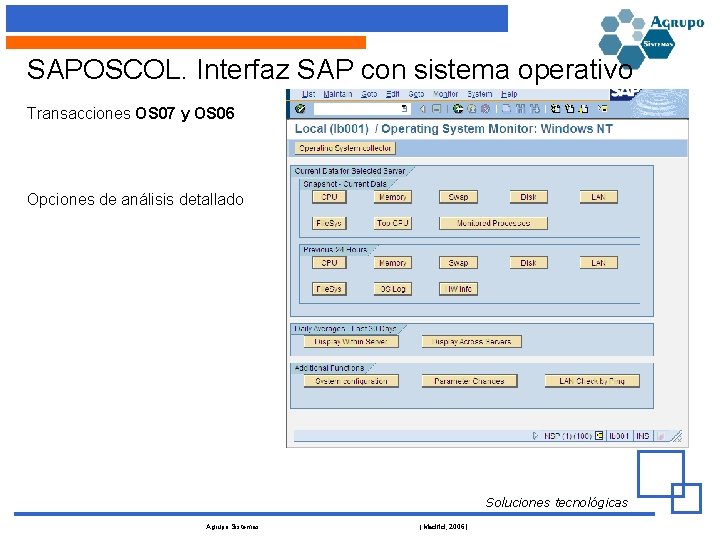Click LAN under Previous 24 Hours
Screen dimensions: 720x540
click(598, 263)
